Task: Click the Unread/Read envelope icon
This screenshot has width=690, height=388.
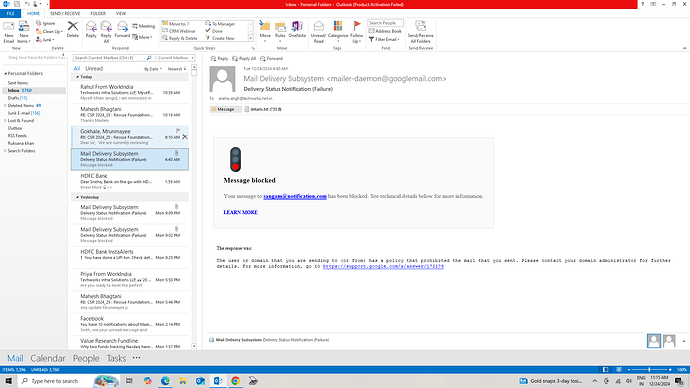Action: pyautogui.click(x=319, y=26)
